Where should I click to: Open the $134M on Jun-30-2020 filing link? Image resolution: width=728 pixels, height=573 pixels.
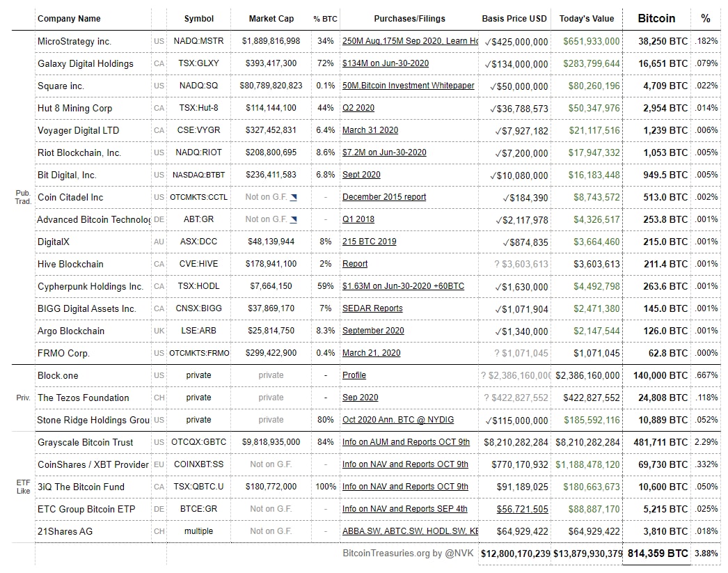(x=386, y=63)
